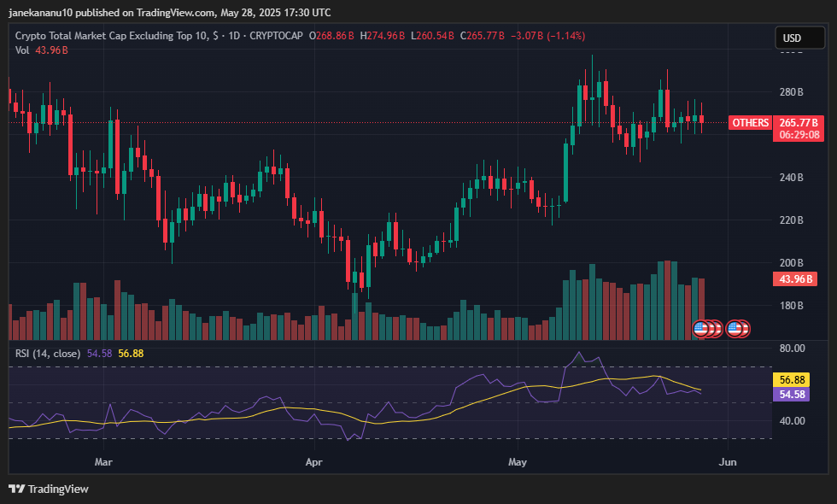Click the Jun date label on time axis
Viewport: 837px width, 504px height.
pyautogui.click(x=728, y=462)
